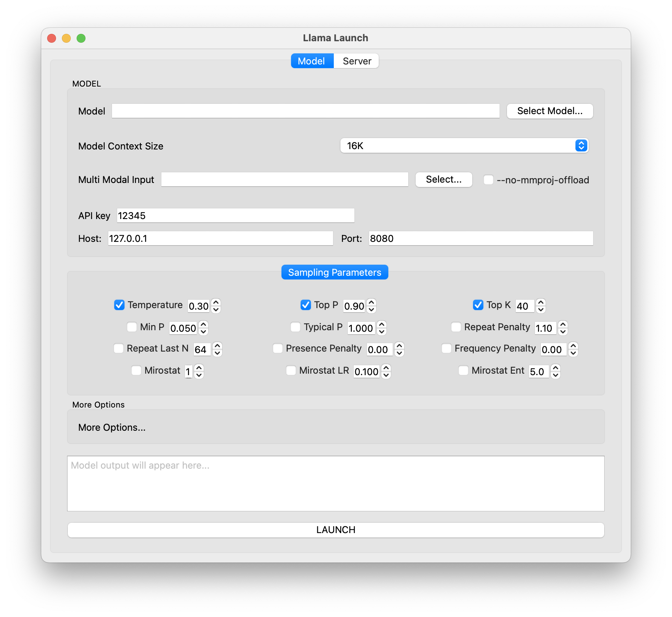Screen dimensions: 672x617
Task: Enable the --no-mmproj-offload checkbox
Action: [489, 180]
